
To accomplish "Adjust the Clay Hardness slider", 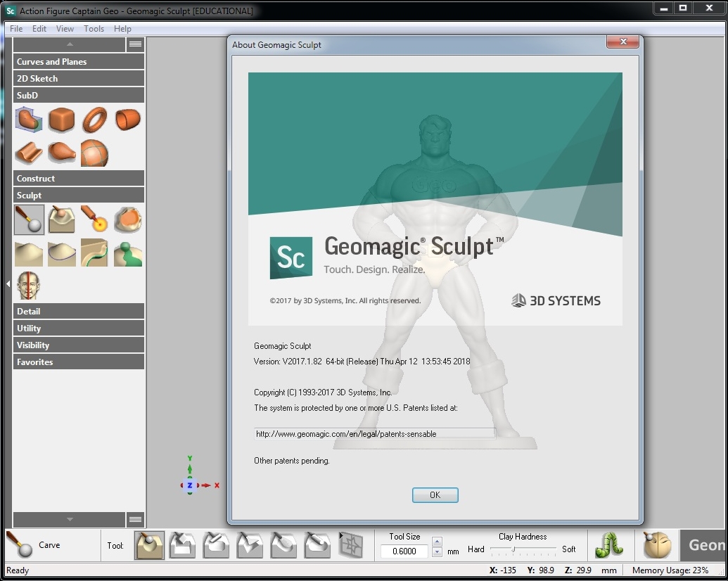I will click(x=513, y=549).
